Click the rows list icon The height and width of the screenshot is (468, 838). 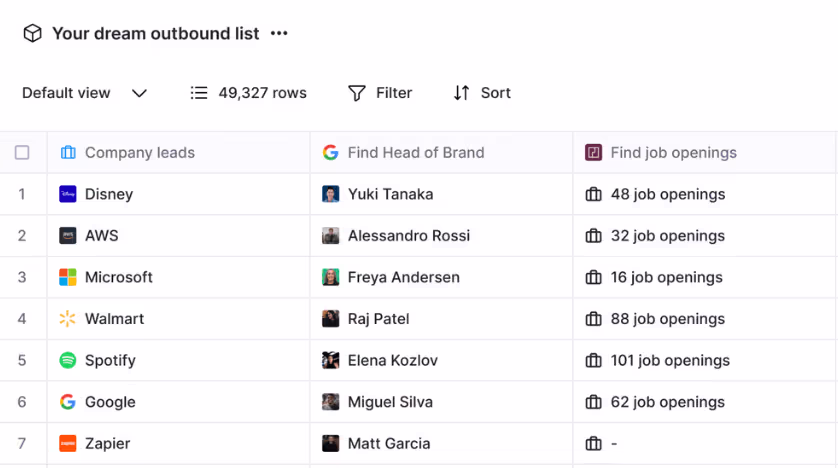pyautogui.click(x=199, y=93)
